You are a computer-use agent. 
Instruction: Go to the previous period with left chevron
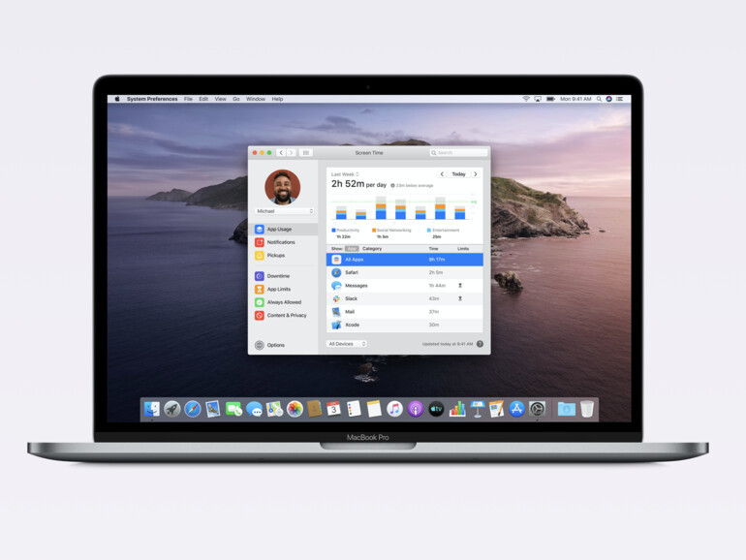(442, 174)
